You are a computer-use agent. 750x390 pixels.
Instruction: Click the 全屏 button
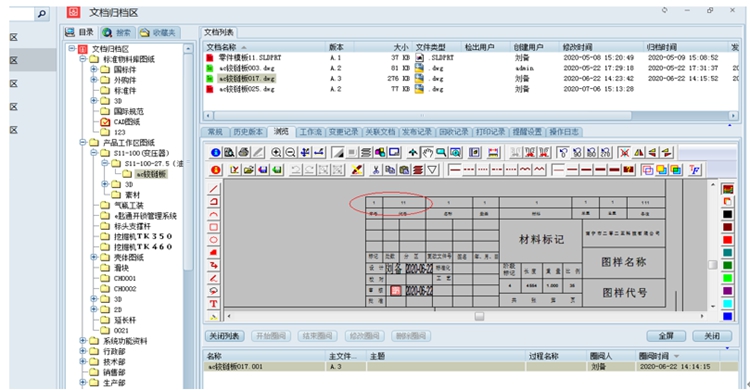[x=666, y=336]
